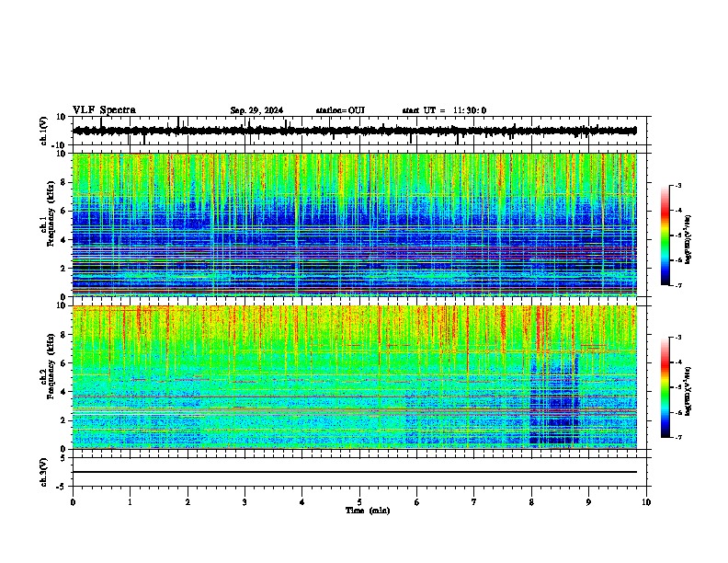This screenshot has width=728, height=563.
Task: Click the Time (min) axis label
Action: (368, 511)
